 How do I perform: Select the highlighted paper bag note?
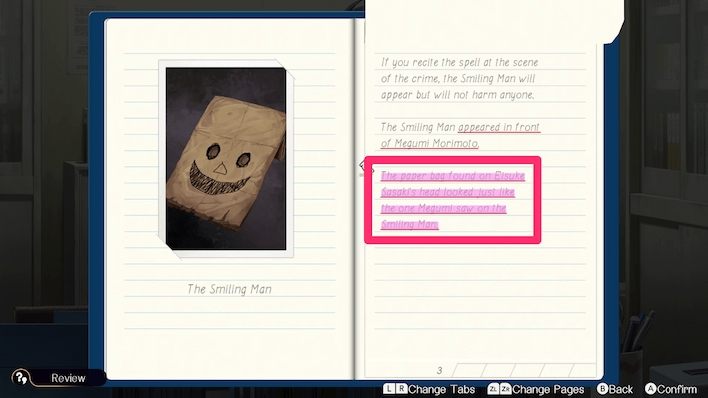tap(452, 200)
